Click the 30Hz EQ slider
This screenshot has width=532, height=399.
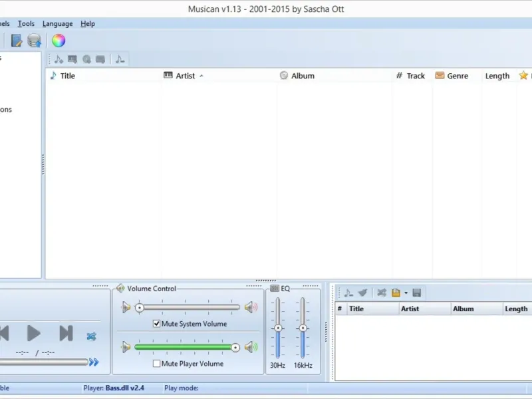coord(278,328)
